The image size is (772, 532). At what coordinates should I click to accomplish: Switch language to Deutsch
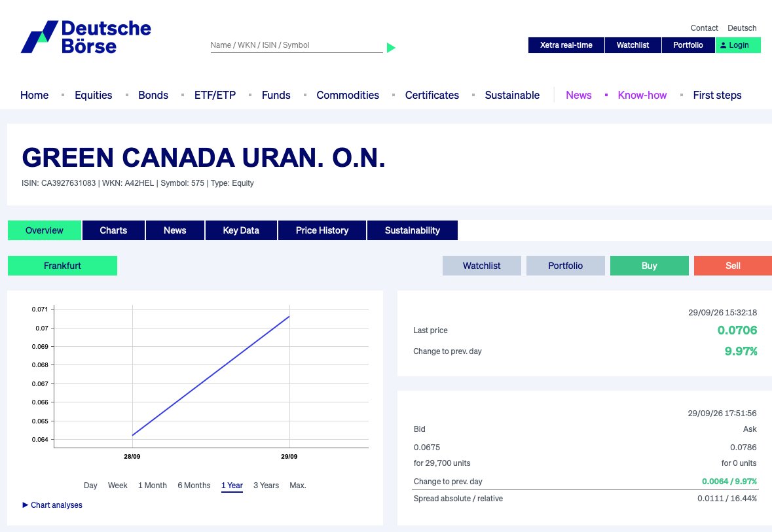742,28
